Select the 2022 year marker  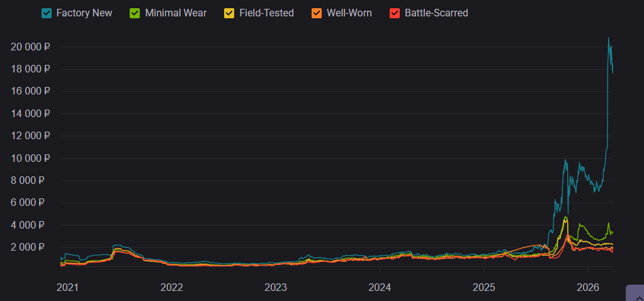click(171, 287)
